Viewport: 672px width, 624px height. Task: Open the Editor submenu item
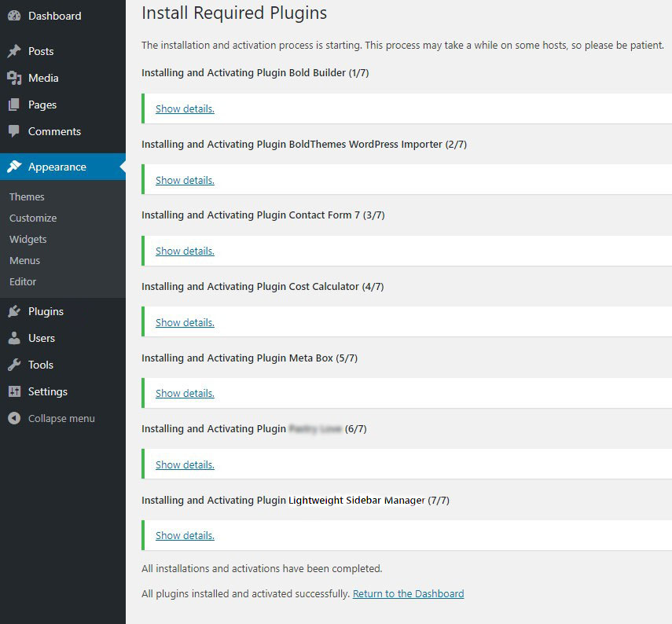point(23,281)
